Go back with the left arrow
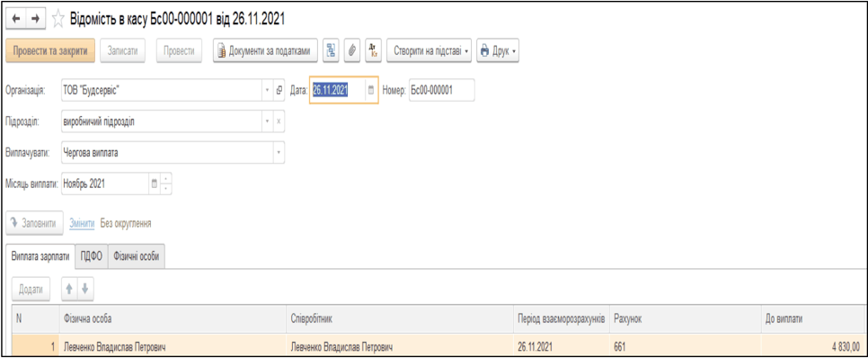Screen dimensions: 868x358 pos(15,18)
